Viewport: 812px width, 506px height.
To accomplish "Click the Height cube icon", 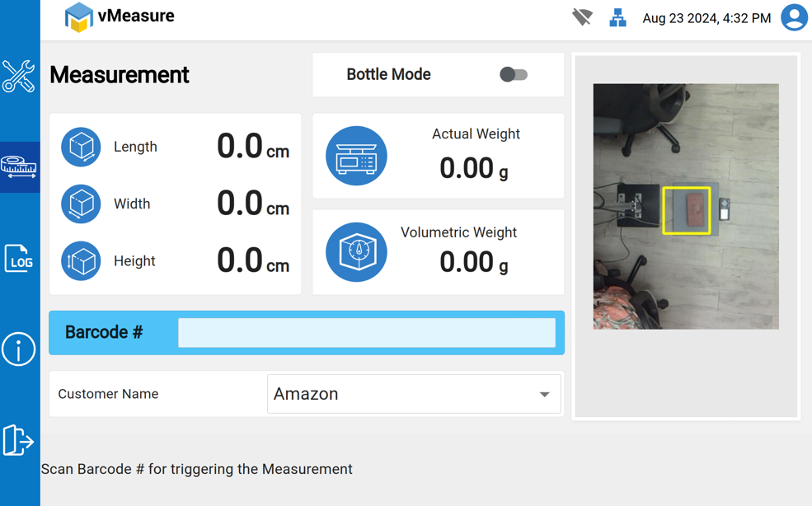I will click(81, 261).
